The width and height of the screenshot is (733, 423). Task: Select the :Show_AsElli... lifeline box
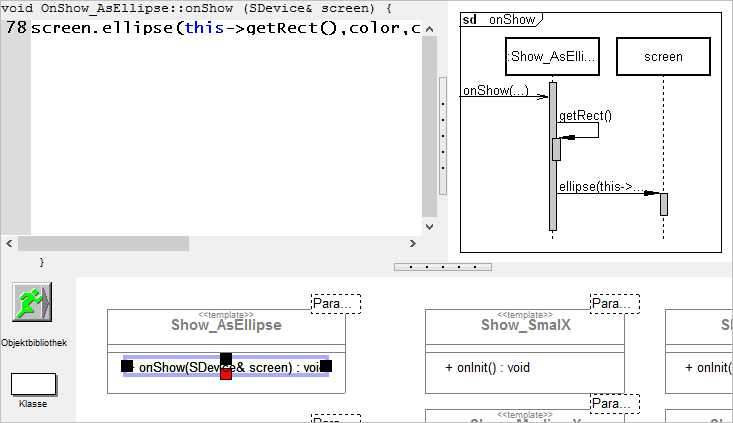(x=552, y=57)
